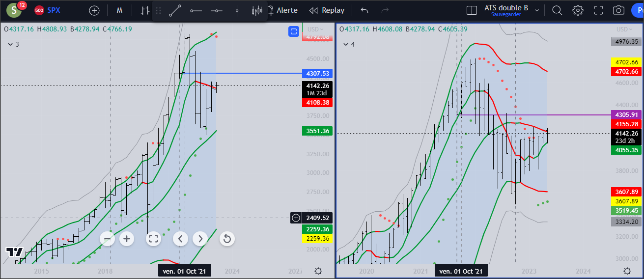The width and height of the screenshot is (644, 279).
Task: Click the blue Publish button
Action: 638,10
